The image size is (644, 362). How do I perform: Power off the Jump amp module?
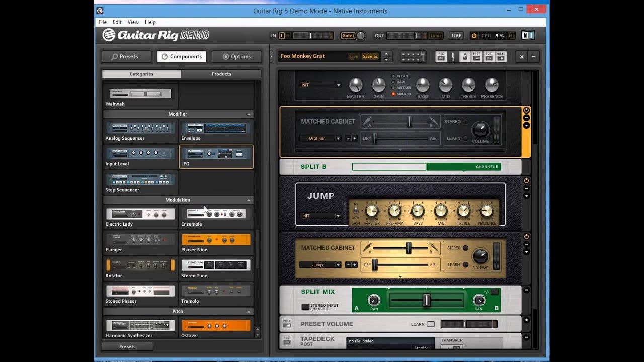(x=526, y=180)
